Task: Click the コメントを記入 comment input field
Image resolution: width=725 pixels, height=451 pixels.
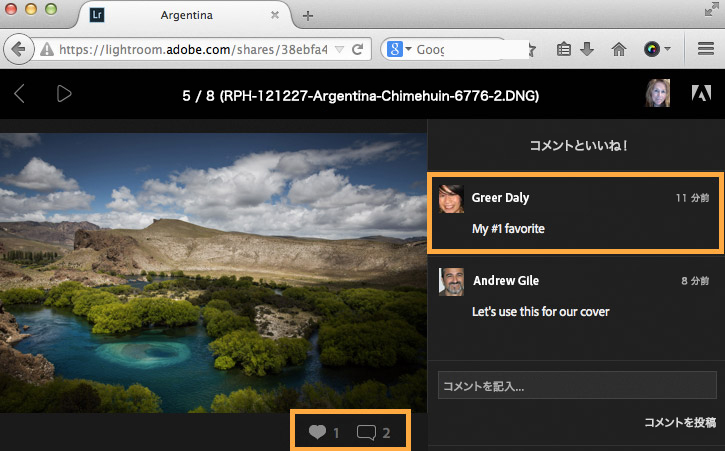Action: [577, 385]
